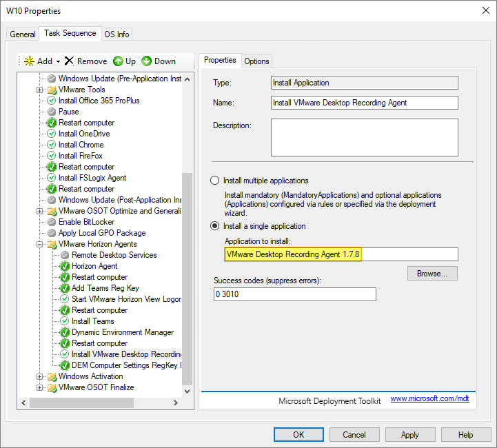Click the Remove X icon
Viewport: 497px width, 448px height.
pyautogui.click(x=69, y=61)
